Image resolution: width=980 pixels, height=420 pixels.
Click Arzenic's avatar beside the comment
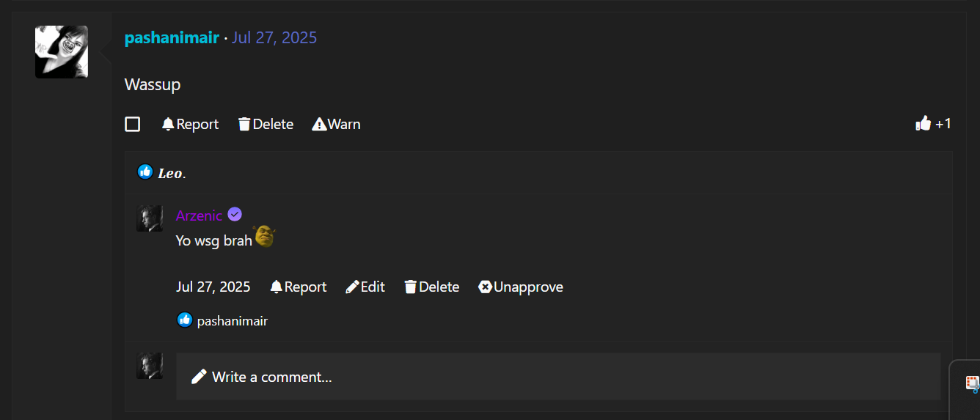click(x=150, y=218)
